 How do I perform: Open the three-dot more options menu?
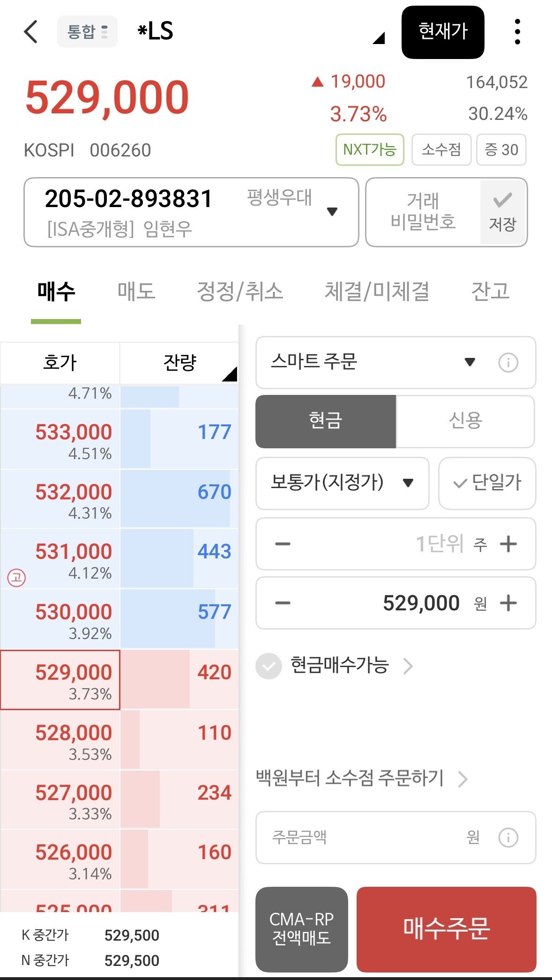tap(517, 32)
